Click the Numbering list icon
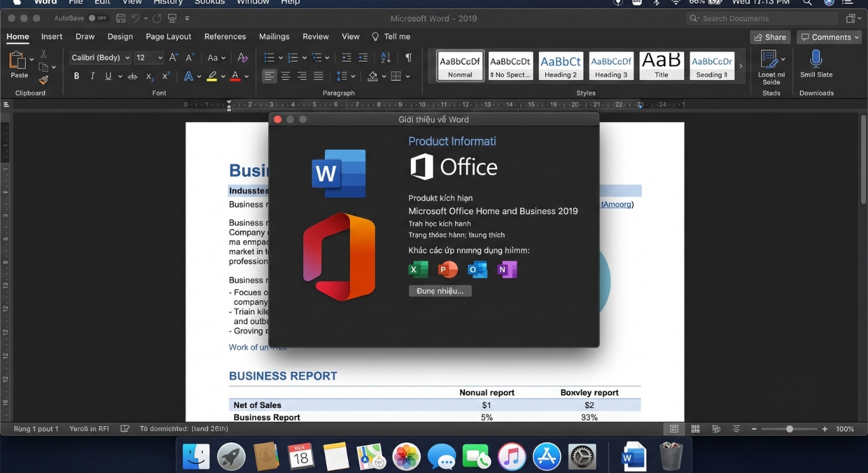The height and width of the screenshot is (473, 868). click(x=293, y=58)
